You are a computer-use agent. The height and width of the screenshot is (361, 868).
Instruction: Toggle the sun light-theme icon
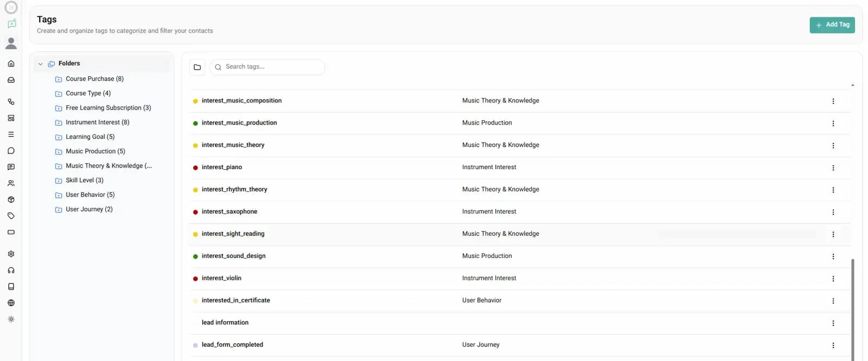coord(11,319)
